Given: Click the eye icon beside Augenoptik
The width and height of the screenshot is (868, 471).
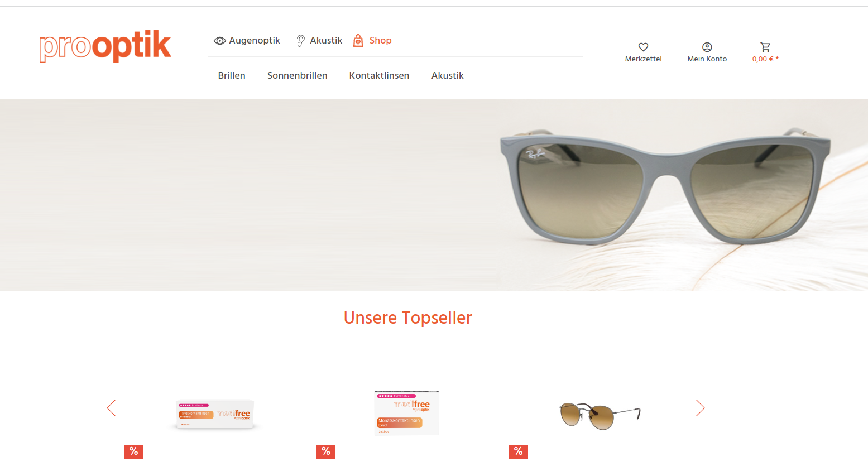Looking at the screenshot, I should point(220,41).
